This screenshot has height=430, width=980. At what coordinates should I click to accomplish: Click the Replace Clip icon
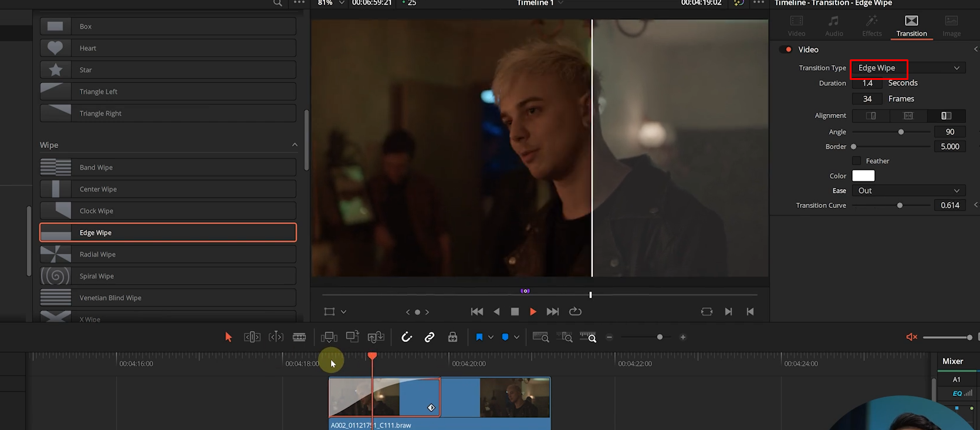click(376, 337)
